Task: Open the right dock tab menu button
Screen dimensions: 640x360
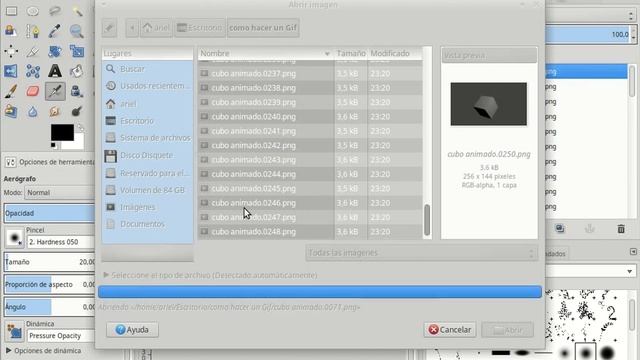Action: tap(633, 252)
